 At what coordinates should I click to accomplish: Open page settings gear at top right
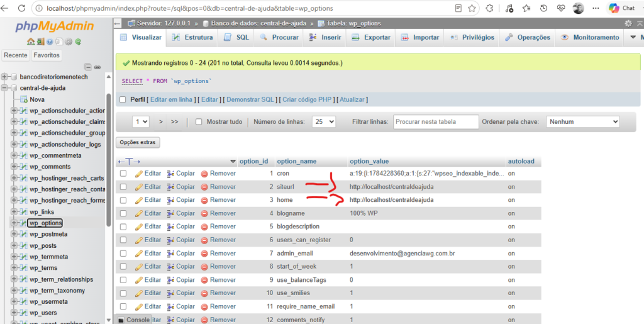point(628,23)
